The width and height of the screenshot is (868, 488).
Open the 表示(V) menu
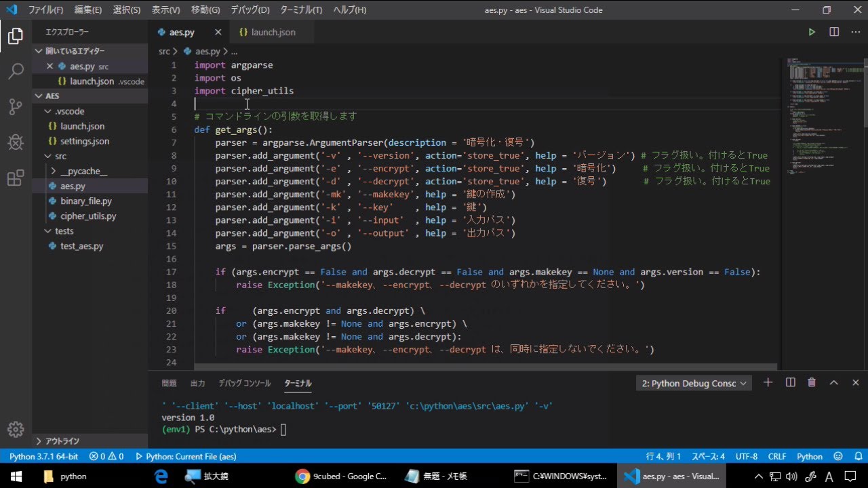(165, 10)
